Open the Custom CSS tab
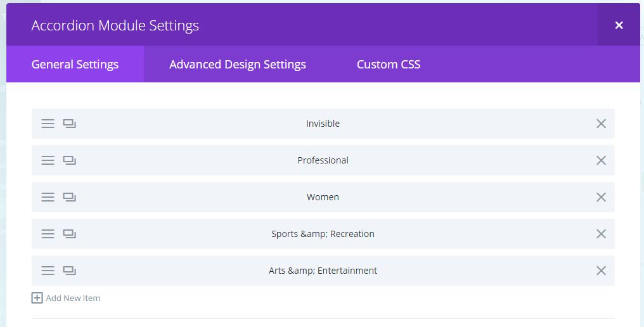The height and width of the screenshot is (327, 644). (x=389, y=65)
